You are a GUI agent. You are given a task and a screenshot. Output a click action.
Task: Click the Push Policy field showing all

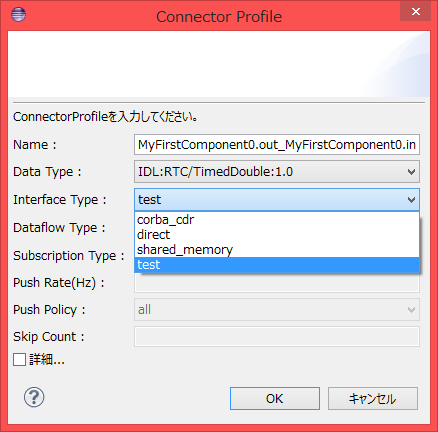277,310
